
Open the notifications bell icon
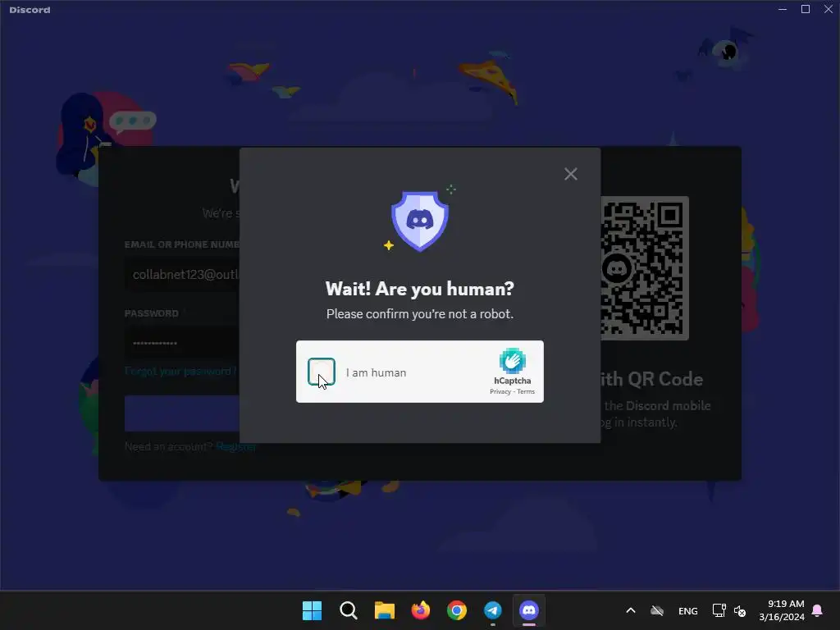tap(817, 610)
